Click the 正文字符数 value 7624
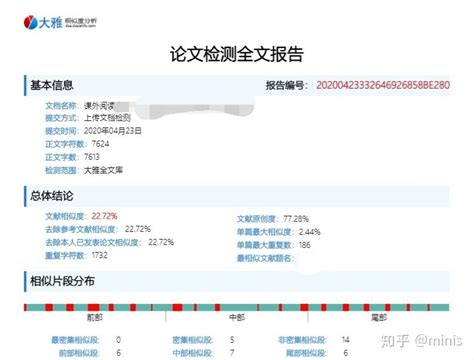Viewport: 474px width, 360px height. click(100, 144)
